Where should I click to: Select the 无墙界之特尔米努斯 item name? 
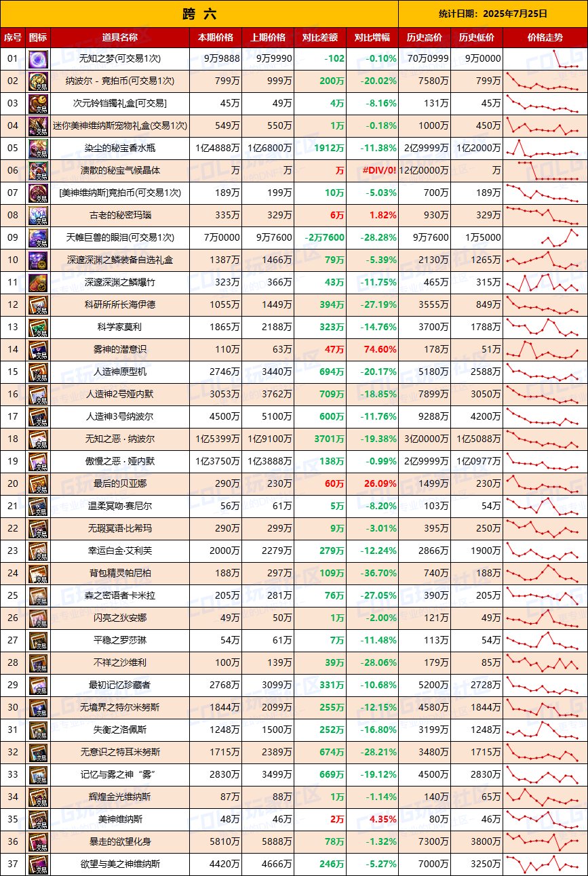pyautogui.click(x=119, y=708)
